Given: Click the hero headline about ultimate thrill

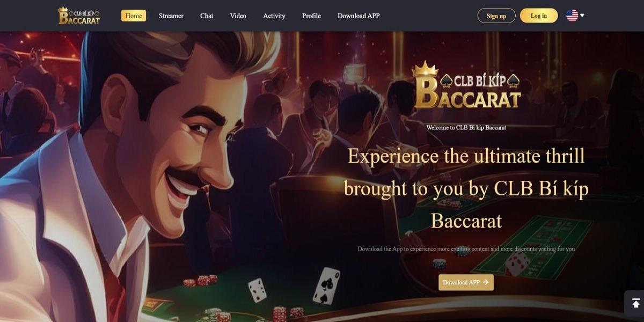Looking at the screenshot, I should [466, 188].
